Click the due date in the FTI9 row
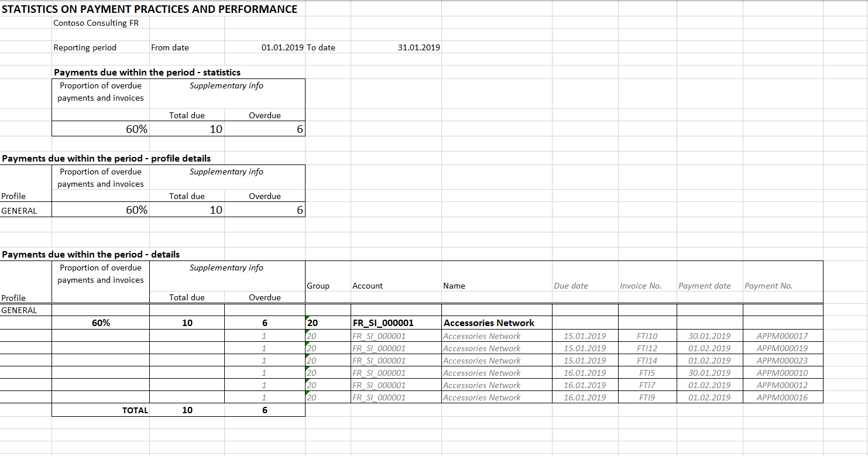The width and height of the screenshot is (868, 456). point(585,397)
